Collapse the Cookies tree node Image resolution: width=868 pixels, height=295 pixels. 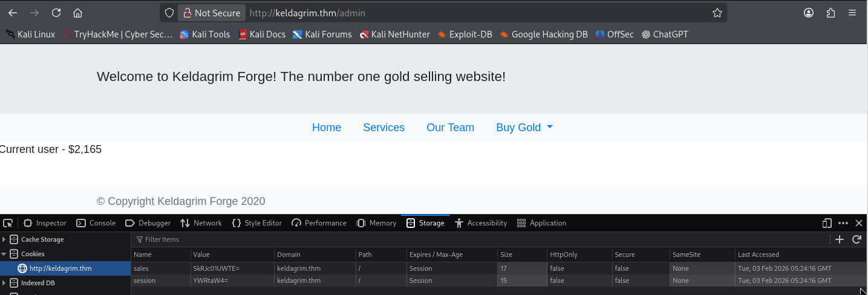(x=4, y=254)
